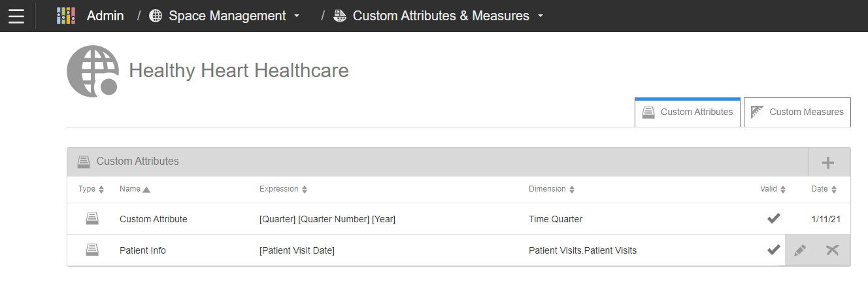Expand Custom Attributes & Measures dropdown
868x285 pixels.
coord(540,16)
